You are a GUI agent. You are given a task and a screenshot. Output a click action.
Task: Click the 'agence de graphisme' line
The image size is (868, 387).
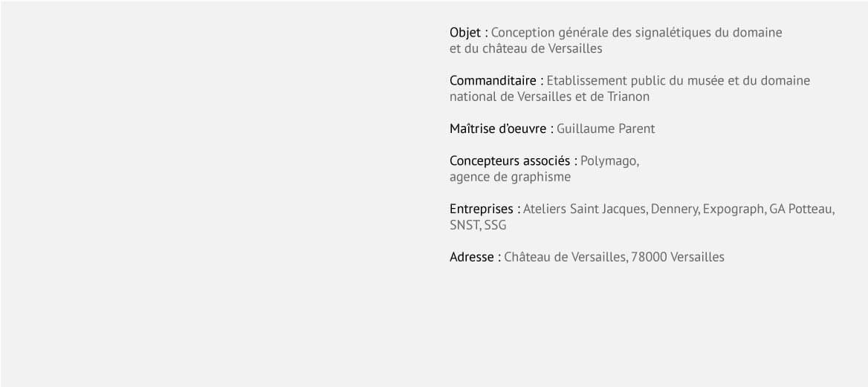pos(510,178)
